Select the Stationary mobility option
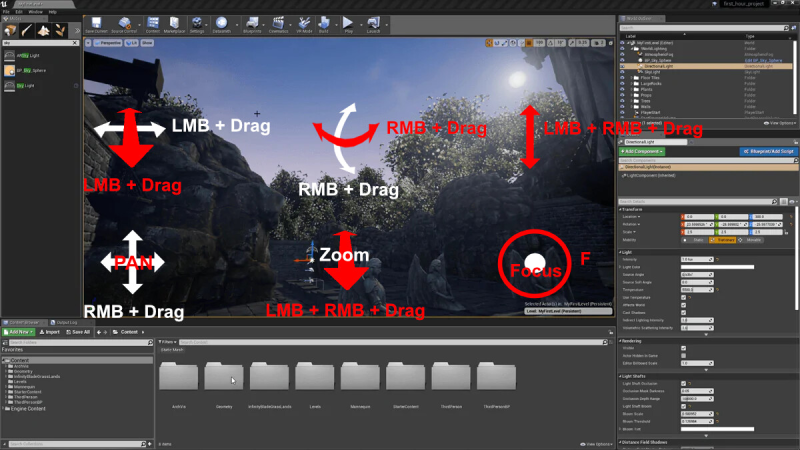Viewport: 800px width, 450px height. [x=722, y=240]
